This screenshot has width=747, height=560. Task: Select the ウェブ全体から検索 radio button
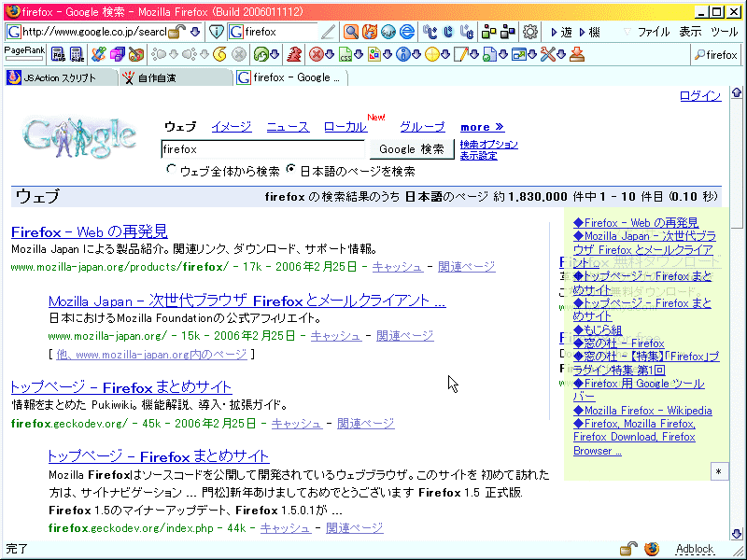pyautogui.click(x=171, y=169)
